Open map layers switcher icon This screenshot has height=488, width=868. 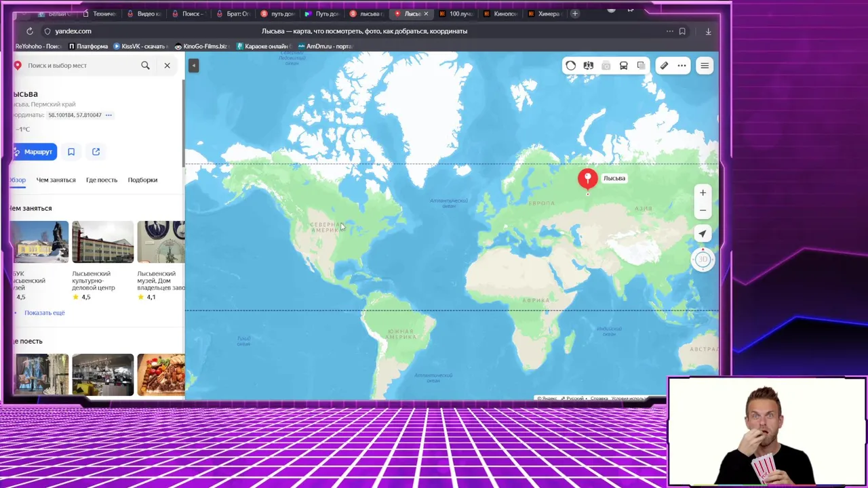pyautogui.click(x=642, y=66)
